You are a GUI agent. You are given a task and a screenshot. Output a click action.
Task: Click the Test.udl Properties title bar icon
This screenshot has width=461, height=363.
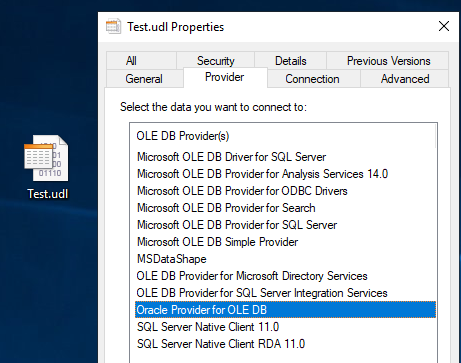tap(113, 27)
